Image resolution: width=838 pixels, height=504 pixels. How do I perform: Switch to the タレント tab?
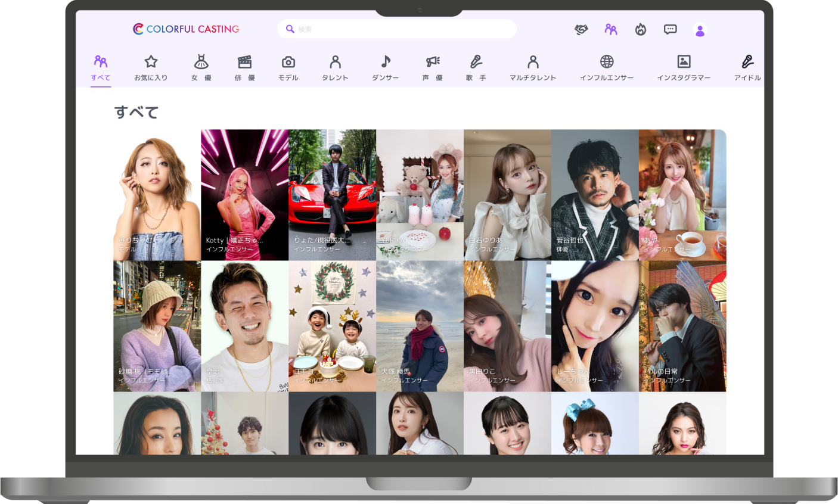(x=335, y=69)
